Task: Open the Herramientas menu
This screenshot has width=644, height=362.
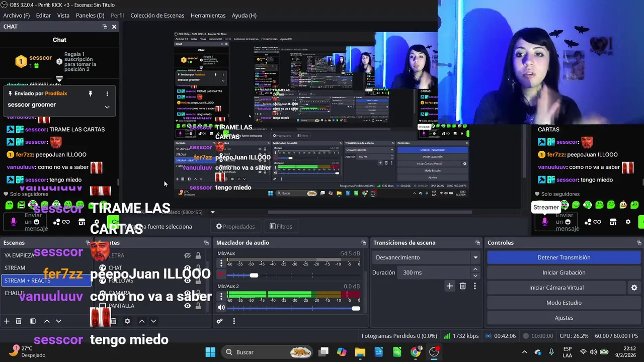Action: [x=208, y=16]
